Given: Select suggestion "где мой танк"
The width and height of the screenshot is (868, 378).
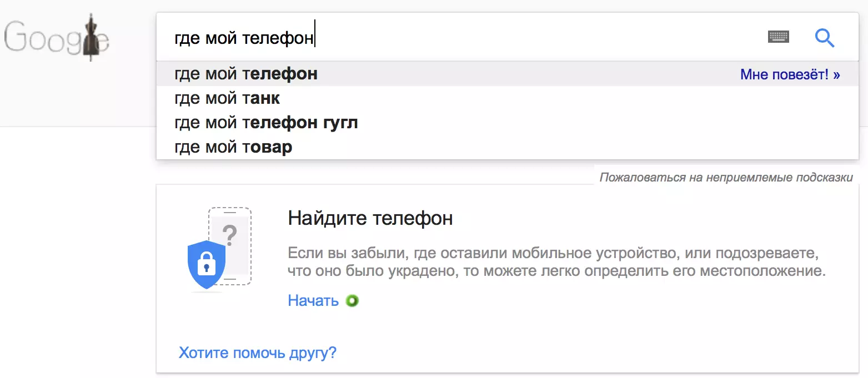Looking at the screenshot, I should click(508, 98).
